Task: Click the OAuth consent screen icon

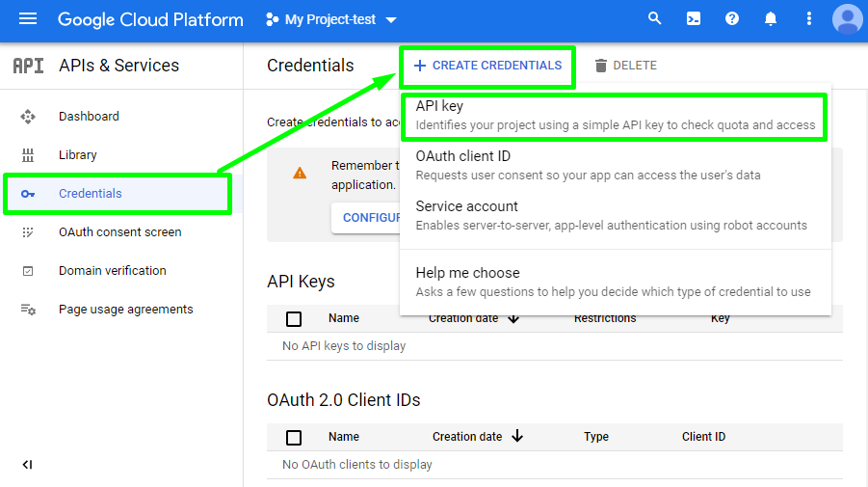Action: pyautogui.click(x=28, y=232)
